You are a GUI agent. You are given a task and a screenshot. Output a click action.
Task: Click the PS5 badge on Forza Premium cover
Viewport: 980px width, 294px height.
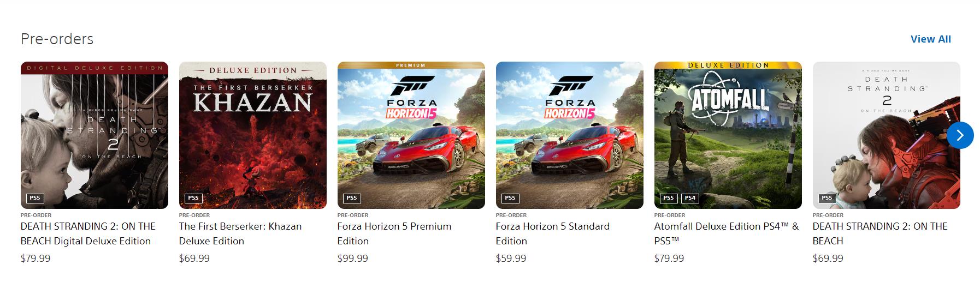pos(351,198)
